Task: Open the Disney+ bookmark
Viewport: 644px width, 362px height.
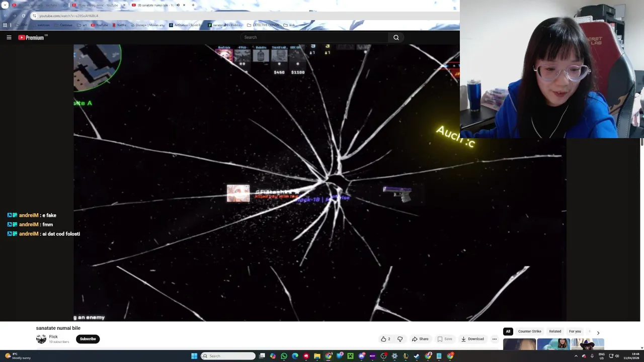Action: pos(147,25)
